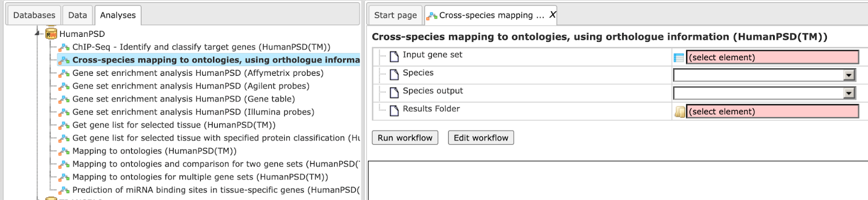Select Get gene list for selected tissue (HumanPSD(TM))

pos(174,125)
